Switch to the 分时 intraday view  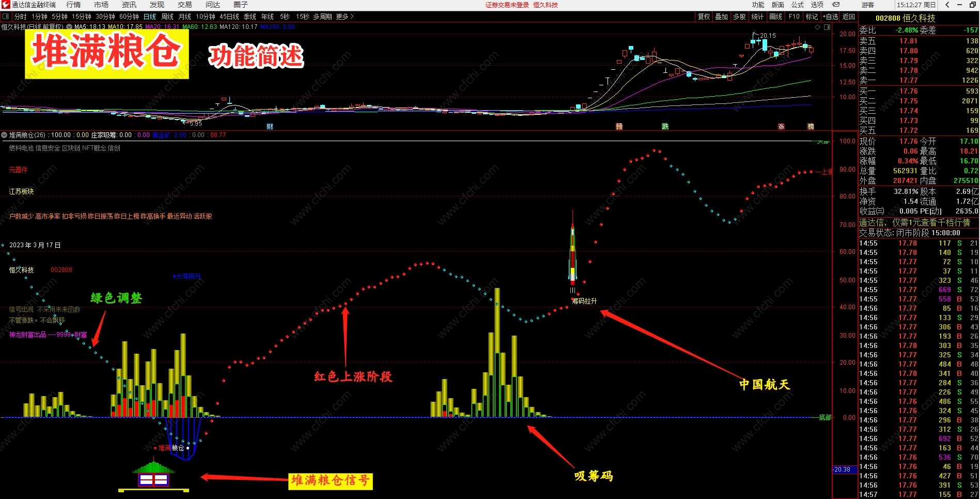coord(21,17)
